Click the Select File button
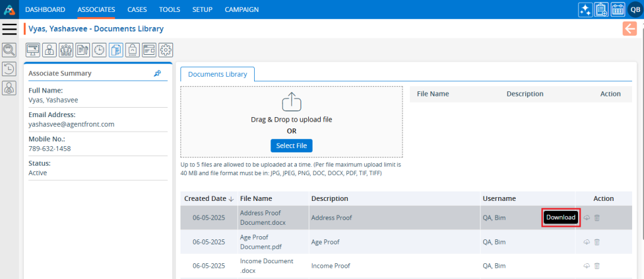Screen dimensions: 644x279 pyautogui.click(x=291, y=146)
